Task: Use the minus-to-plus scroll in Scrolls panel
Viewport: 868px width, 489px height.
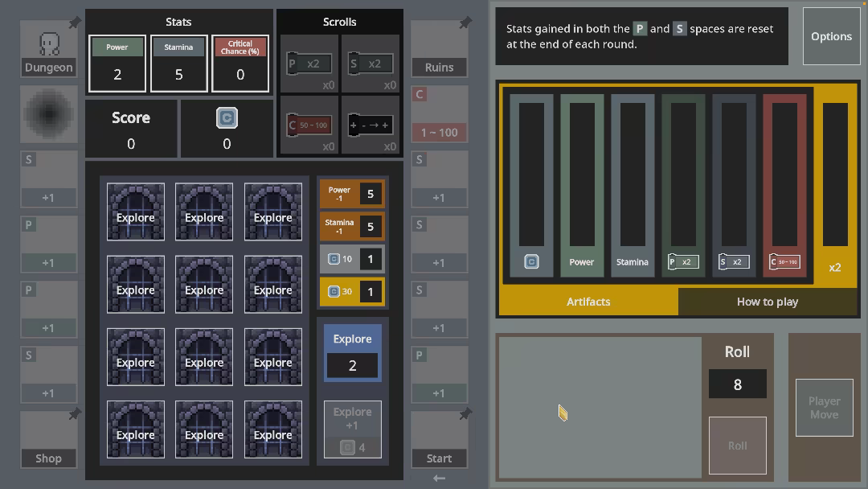Action: coord(371,125)
